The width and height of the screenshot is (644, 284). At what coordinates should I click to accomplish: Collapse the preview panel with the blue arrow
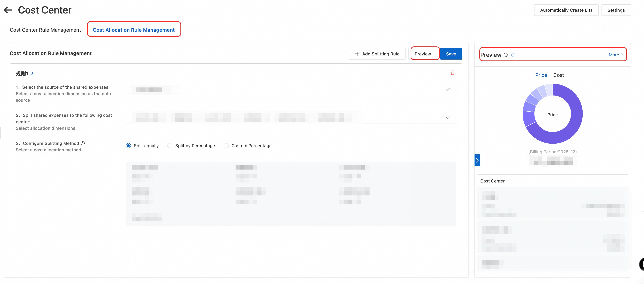[477, 160]
